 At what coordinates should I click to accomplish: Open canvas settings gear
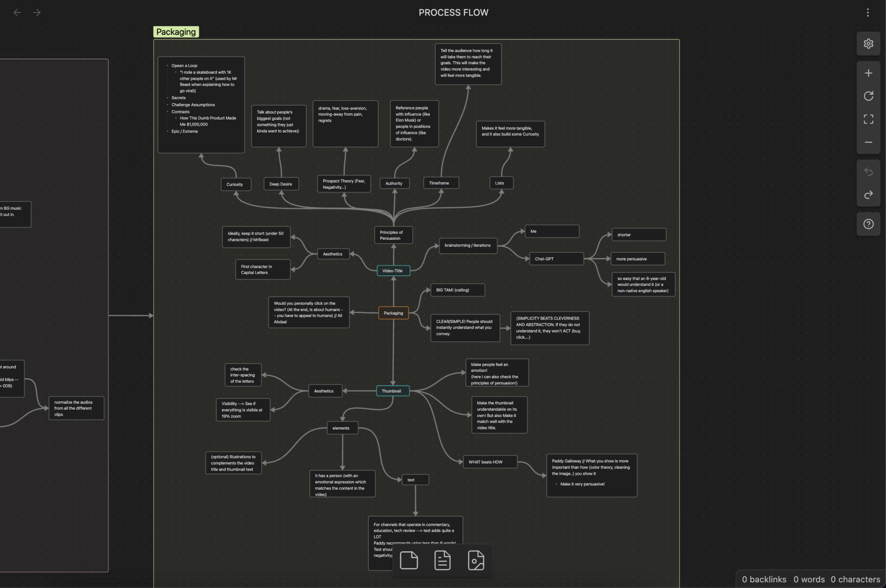click(x=868, y=44)
